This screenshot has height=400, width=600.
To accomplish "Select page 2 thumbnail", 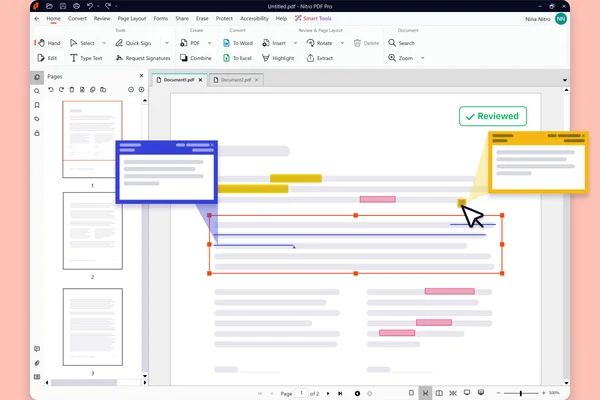I will click(93, 231).
